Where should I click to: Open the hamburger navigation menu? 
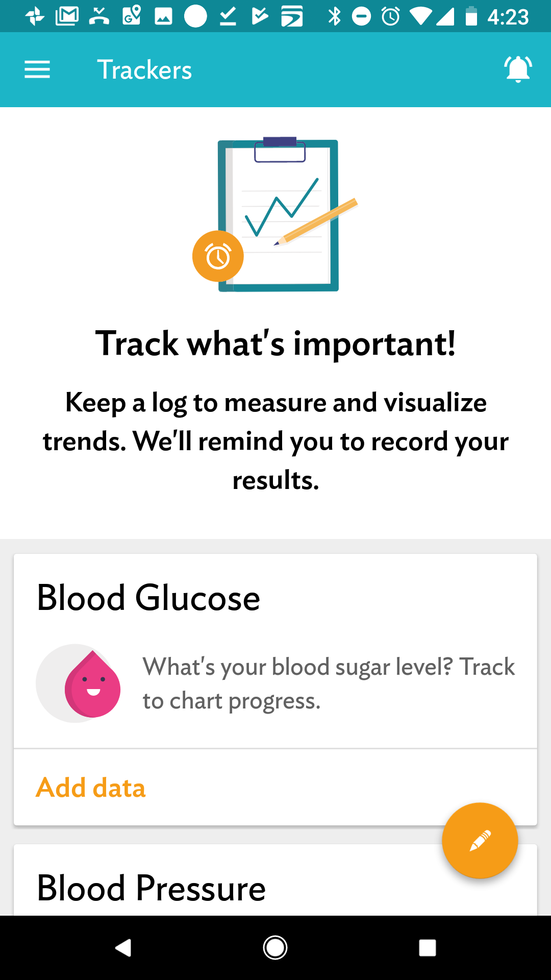pyautogui.click(x=37, y=69)
